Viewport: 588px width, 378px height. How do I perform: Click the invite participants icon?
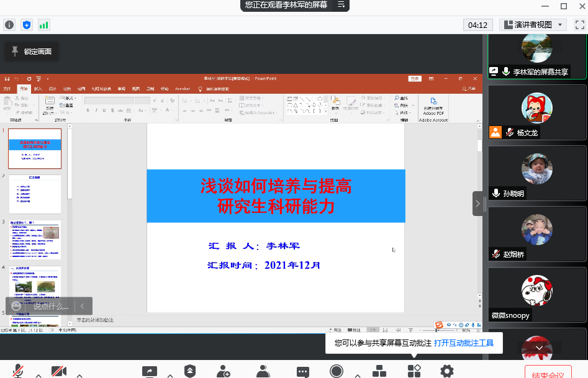point(224,371)
